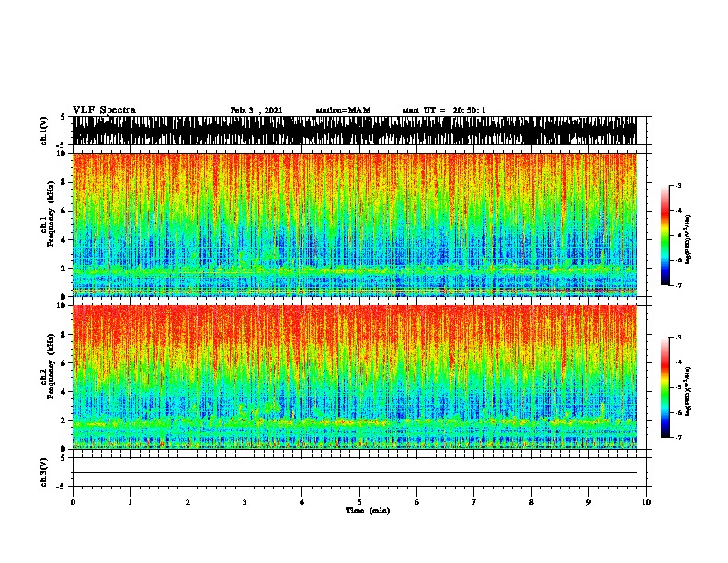Click the "station=MAM" header label
Screen dimensions: 728x563
[x=343, y=110]
